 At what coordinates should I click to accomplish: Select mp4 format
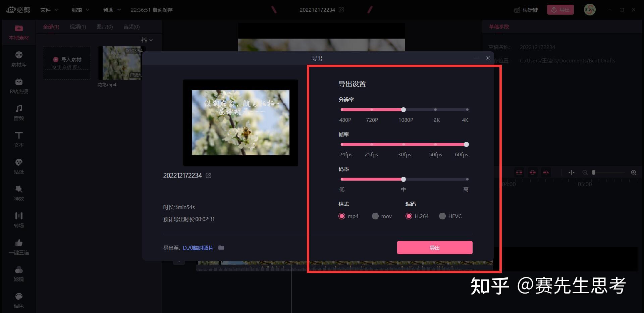point(348,216)
